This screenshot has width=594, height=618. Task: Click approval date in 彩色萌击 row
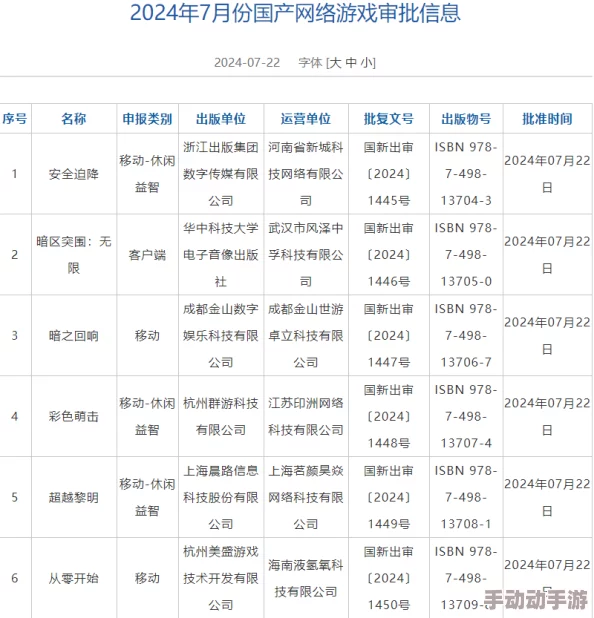tap(547, 417)
